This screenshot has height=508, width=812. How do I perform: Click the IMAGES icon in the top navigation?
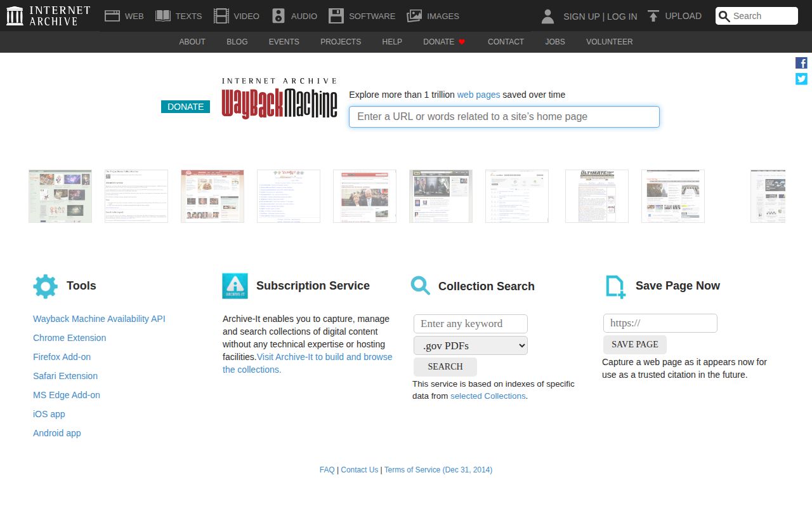[414, 15]
